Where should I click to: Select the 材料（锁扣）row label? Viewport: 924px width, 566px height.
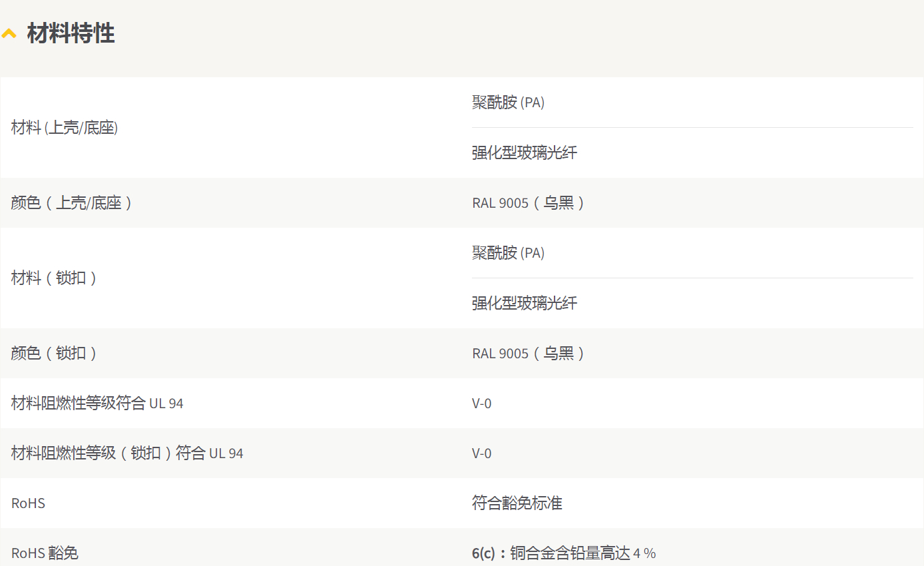54,278
